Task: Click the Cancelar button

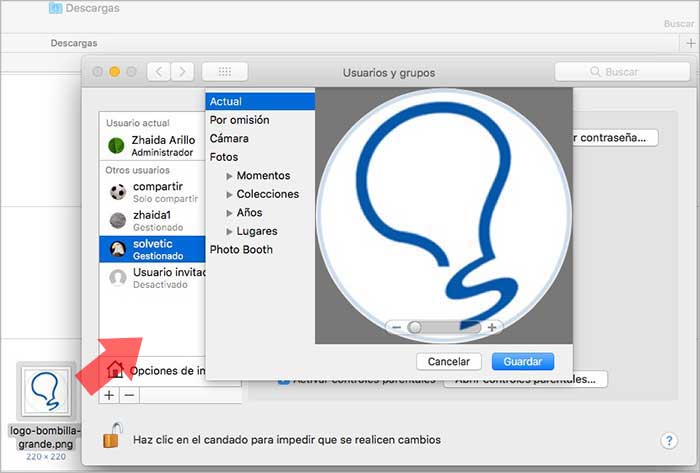Action: 449,361
